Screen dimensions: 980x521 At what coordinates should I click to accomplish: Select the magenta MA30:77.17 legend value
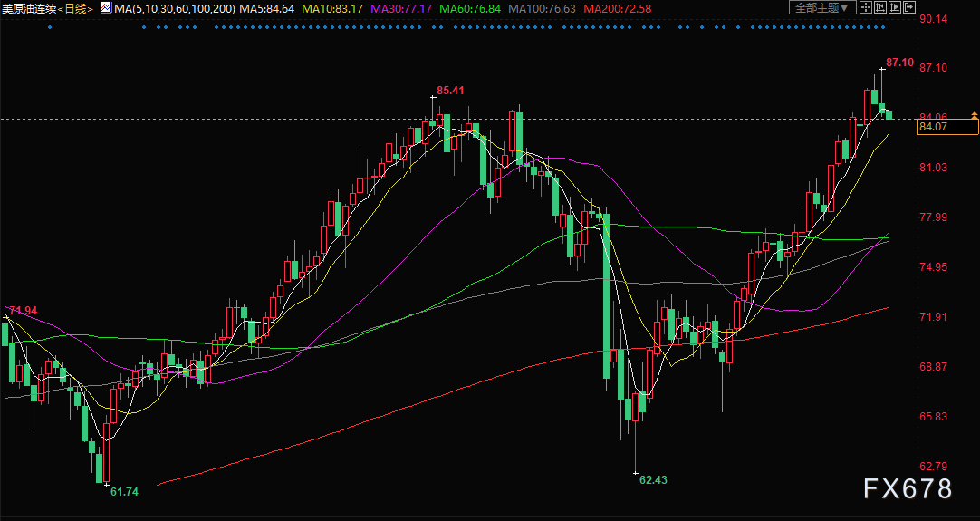(x=401, y=9)
